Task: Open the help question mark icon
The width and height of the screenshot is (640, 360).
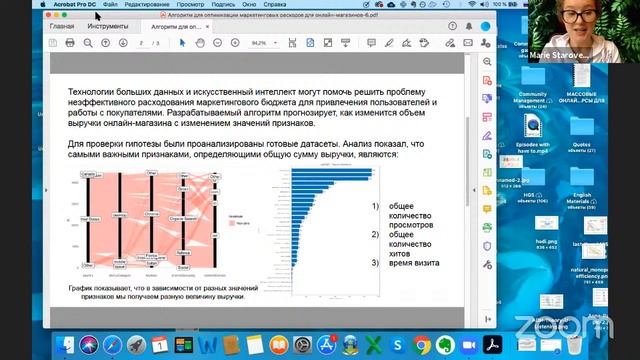Action: click(x=452, y=26)
